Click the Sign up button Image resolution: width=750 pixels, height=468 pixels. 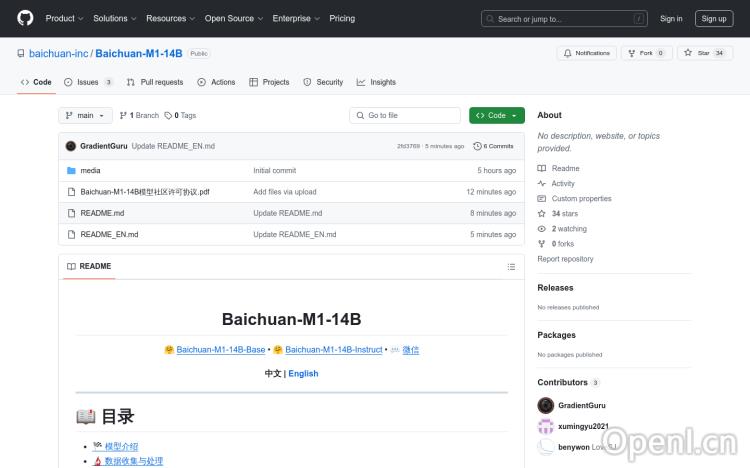pyautogui.click(x=714, y=18)
